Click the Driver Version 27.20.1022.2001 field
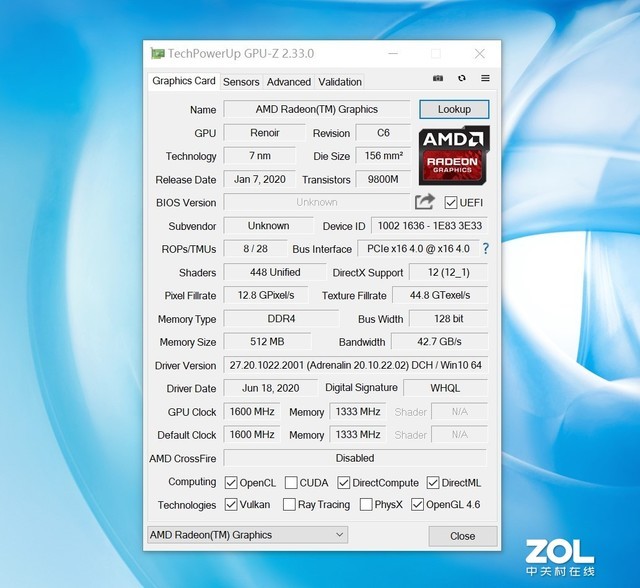 pyautogui.click(x=356, y=365)
